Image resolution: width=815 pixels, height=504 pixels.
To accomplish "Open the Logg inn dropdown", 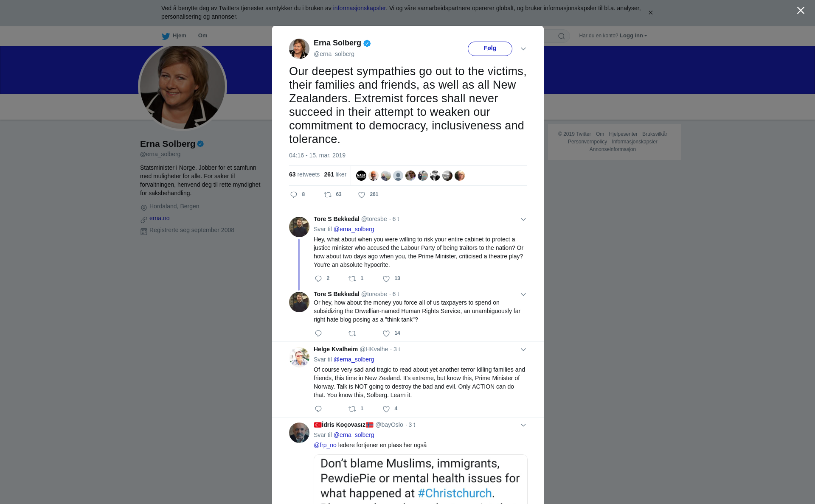I will click(x=633, y=36).
